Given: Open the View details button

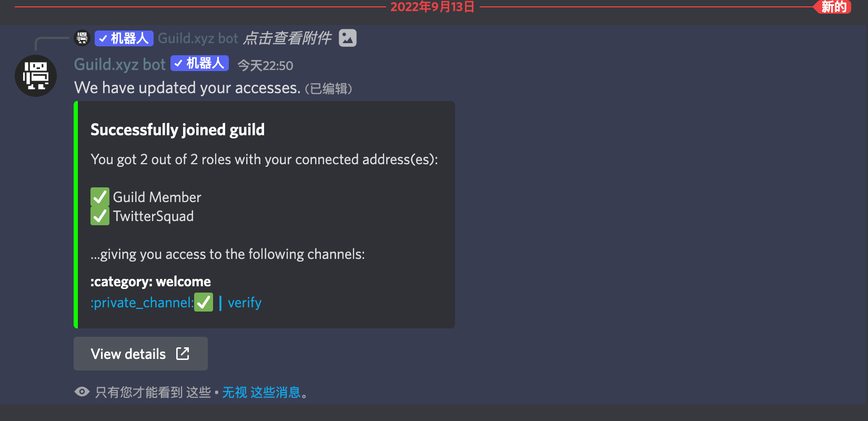Looking at the screenshot, I should coord(140,354).
